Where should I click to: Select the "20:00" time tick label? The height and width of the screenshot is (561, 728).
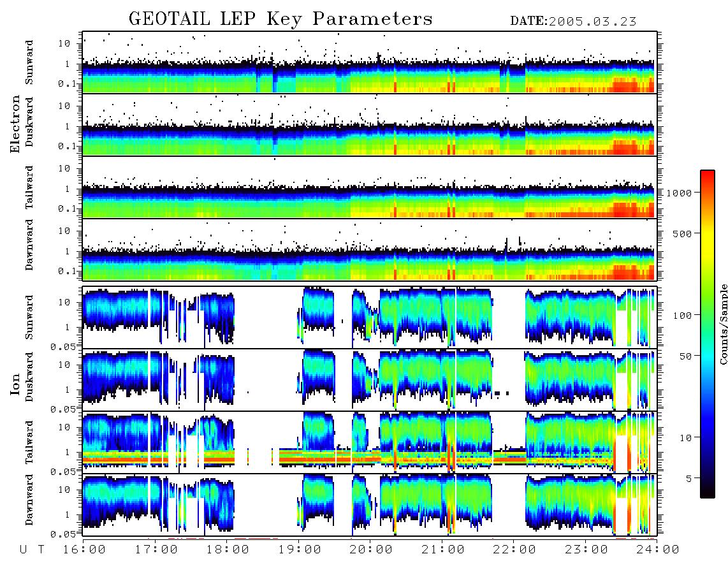(371, 550)
